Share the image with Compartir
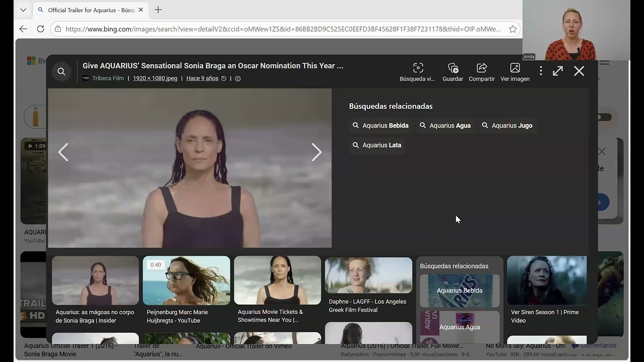644x362 pixels. (x=482, y=72)
